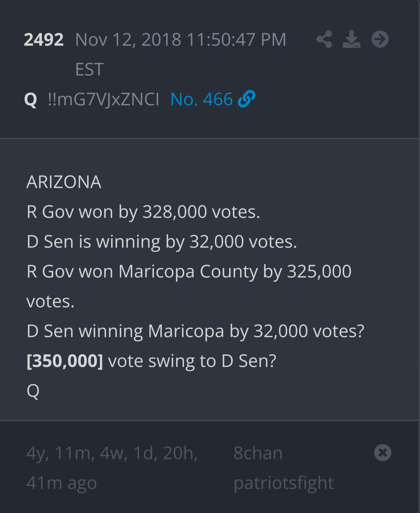Screen dimensions: 420x513
Task: Click the chain link icon beside No. 466
Action: pos(246,99)
